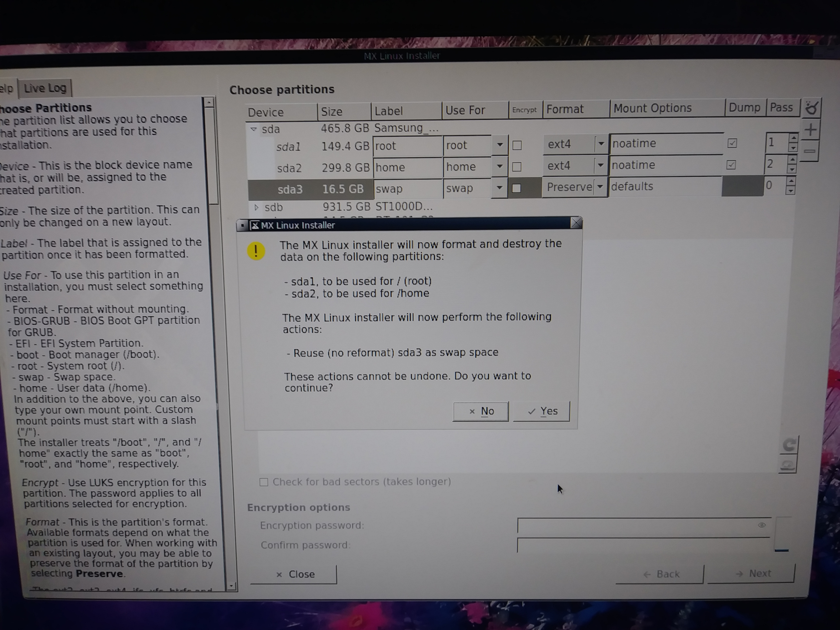Remove partition with the minus icon
This screenshot has width=840, height=630.
pyautogui.click(x=810, y=151)
